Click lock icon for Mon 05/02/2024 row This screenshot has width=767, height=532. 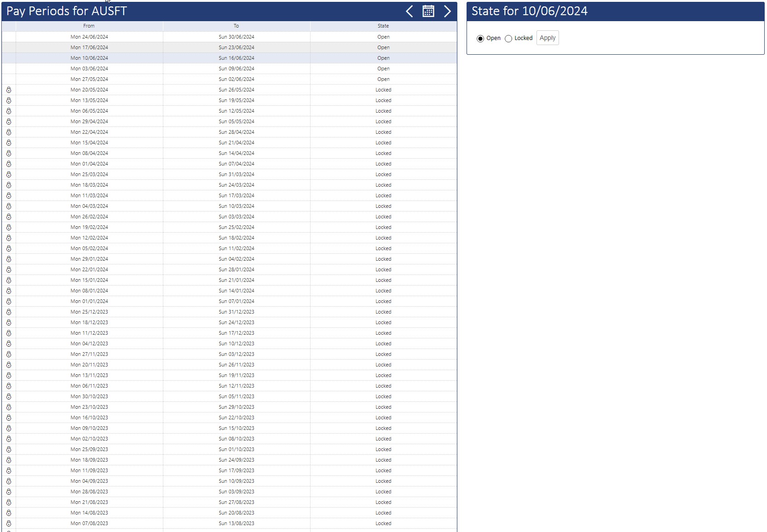click(9, 249)
